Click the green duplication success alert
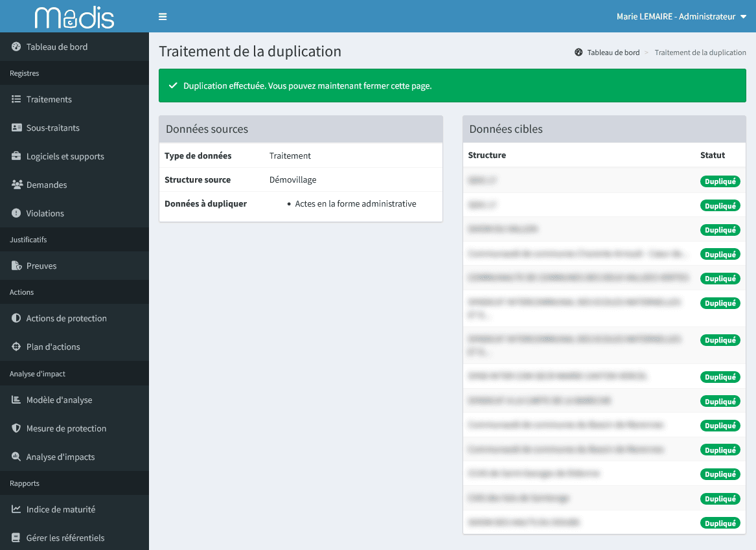 452,86
